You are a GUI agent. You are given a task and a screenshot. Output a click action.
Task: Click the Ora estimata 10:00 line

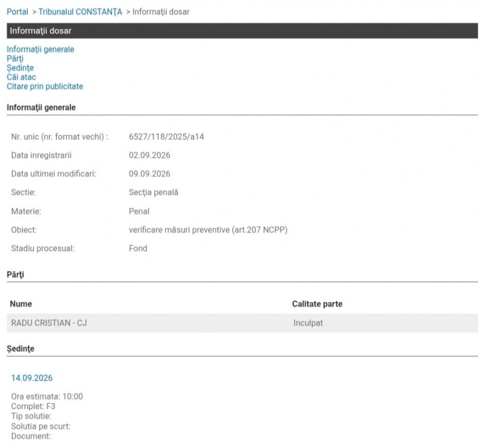pos(47,396)
